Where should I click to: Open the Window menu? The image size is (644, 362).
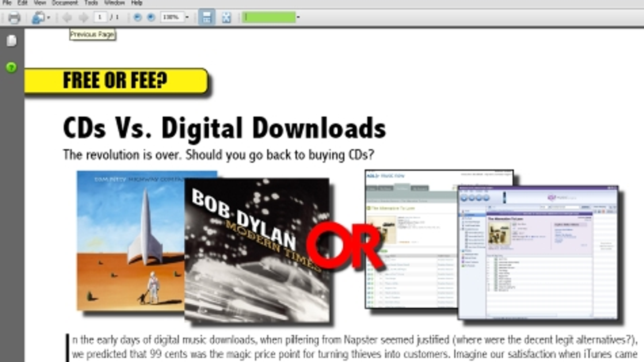pos(114,2)
